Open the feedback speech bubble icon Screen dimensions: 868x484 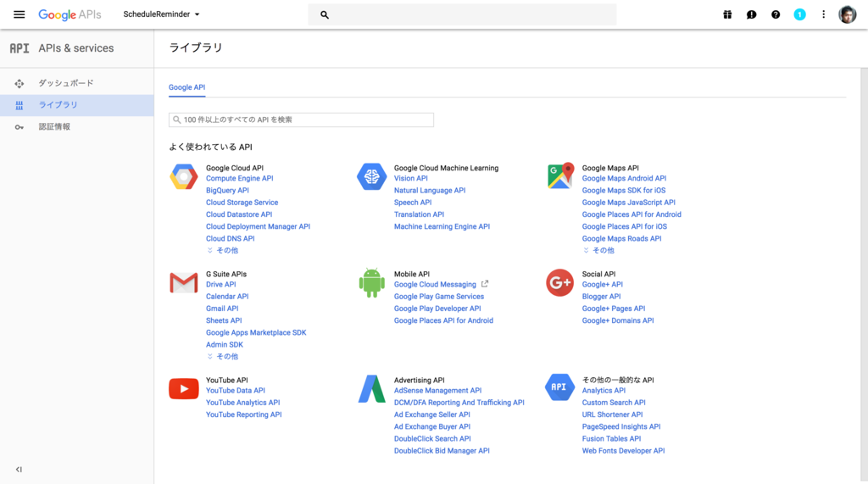(x=751, y=14)
